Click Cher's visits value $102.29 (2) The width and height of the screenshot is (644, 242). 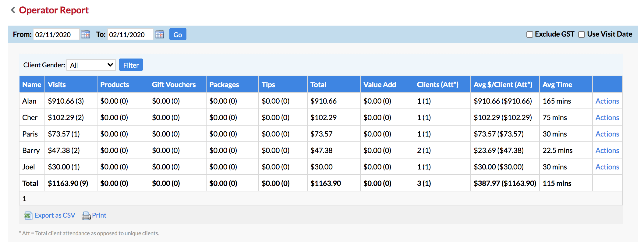[x=66, y=118]
